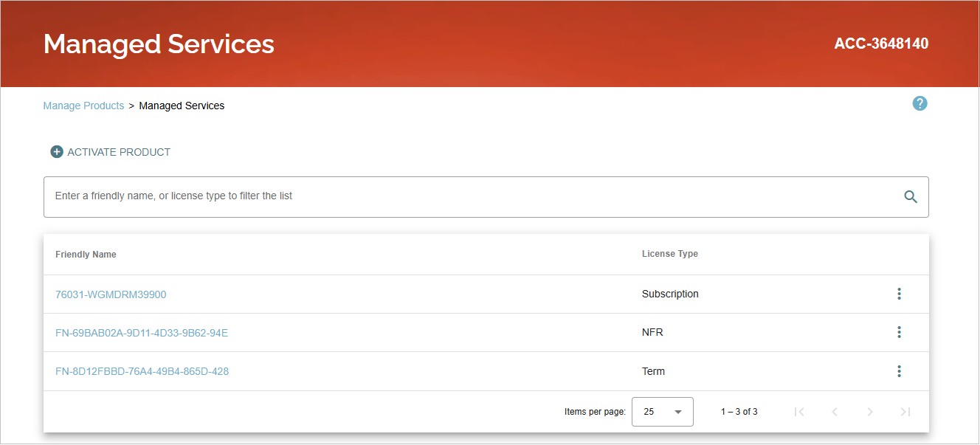Open the three-dot menu for the NFR license
The width and height of the screenshot is (980, 445).
point(899,332)
